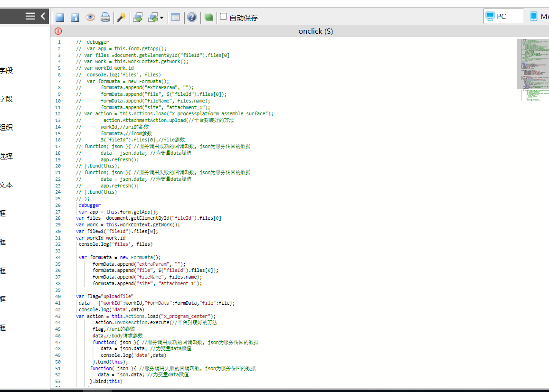The image size is (549, 392).
Task: Preview the form with the eye icon
Action: (x=90, y=18)
